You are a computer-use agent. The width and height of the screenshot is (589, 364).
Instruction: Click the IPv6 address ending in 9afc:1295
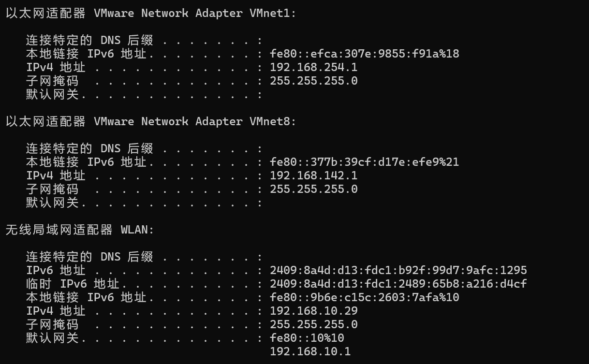[x=398, y=270]
